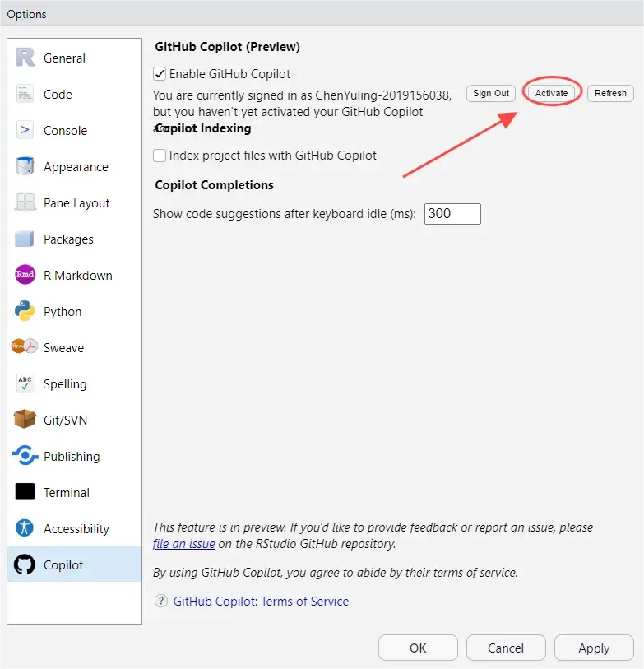Open the help icon beside Terms of Service

pos(161,602)
